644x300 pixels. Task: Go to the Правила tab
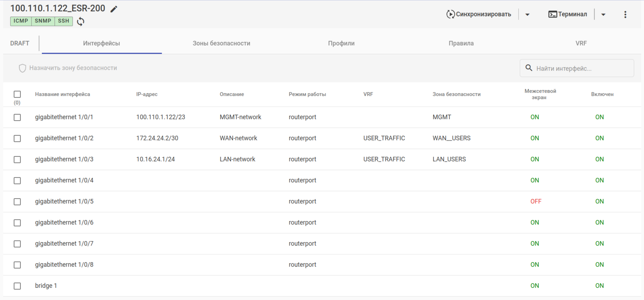point(461,43)
